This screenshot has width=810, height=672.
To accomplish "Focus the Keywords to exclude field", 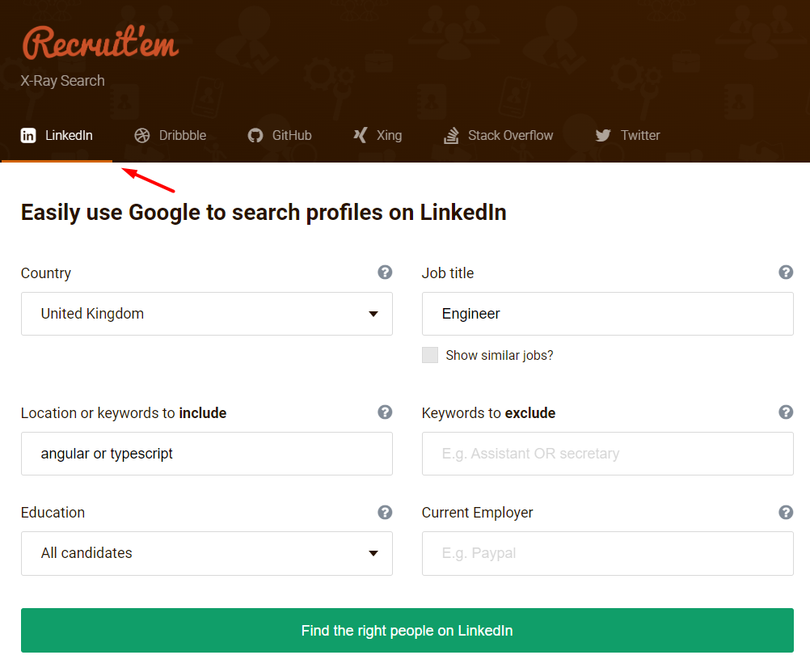I will (607, 454).
